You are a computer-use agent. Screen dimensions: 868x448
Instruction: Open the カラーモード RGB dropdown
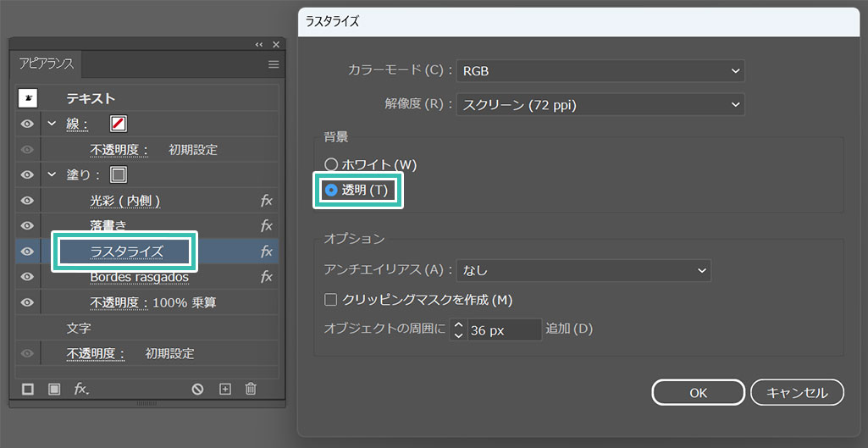coord(600,71)
